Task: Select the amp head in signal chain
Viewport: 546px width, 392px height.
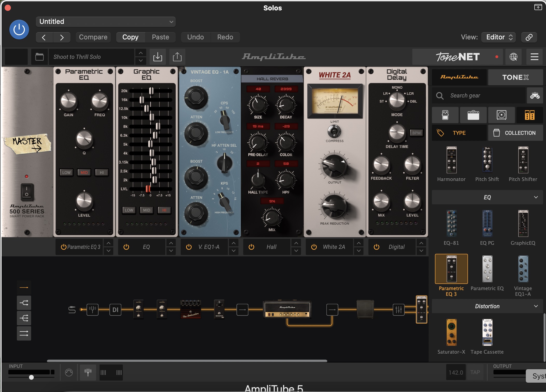Action: coord(287,309)
